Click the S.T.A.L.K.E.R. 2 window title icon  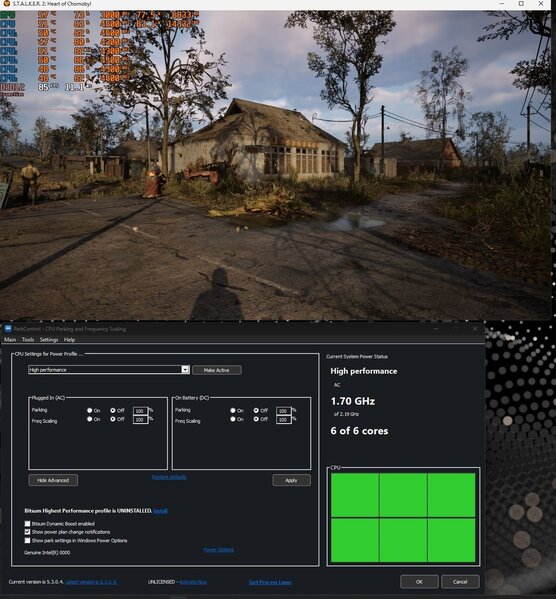(6, 3)
